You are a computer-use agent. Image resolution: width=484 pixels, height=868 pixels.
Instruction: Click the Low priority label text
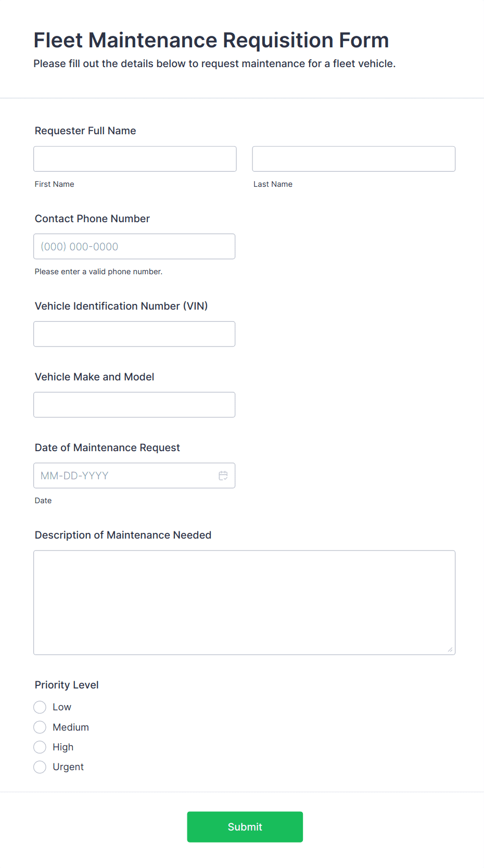coord(62,707)
